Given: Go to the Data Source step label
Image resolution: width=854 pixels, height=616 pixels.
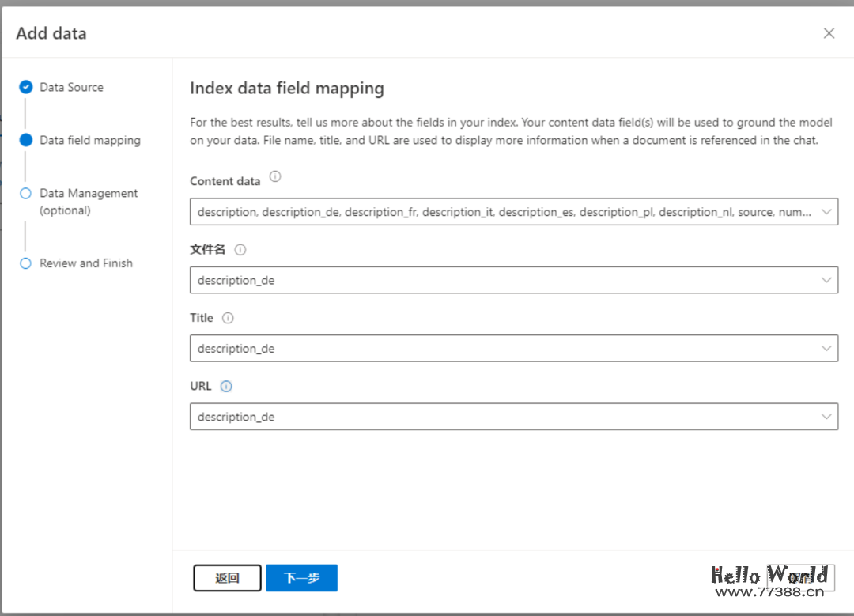Looking at the screenshot, I should coord(71,87).
